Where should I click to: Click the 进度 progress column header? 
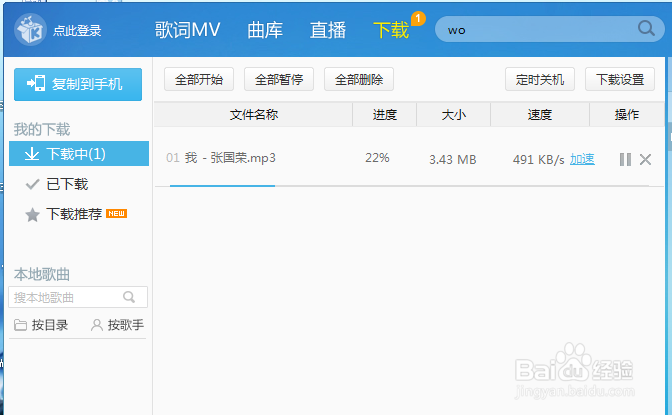pyautogui.click(x=384, y=114)
